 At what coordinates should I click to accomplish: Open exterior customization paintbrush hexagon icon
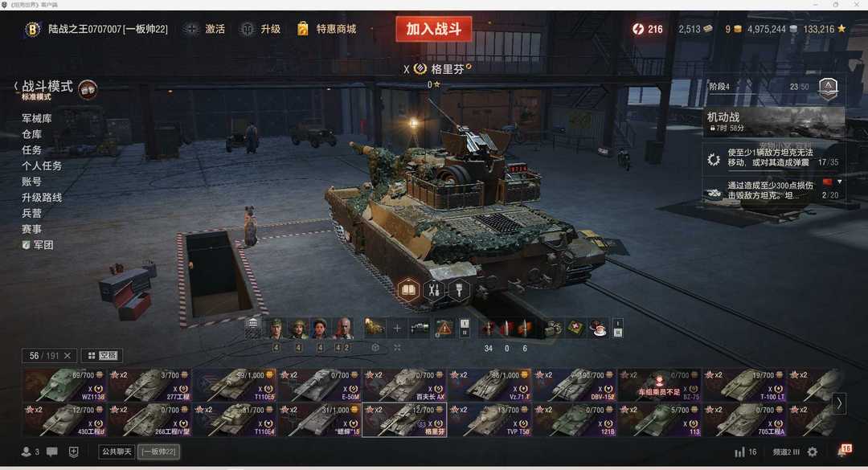tap(459, 289)
